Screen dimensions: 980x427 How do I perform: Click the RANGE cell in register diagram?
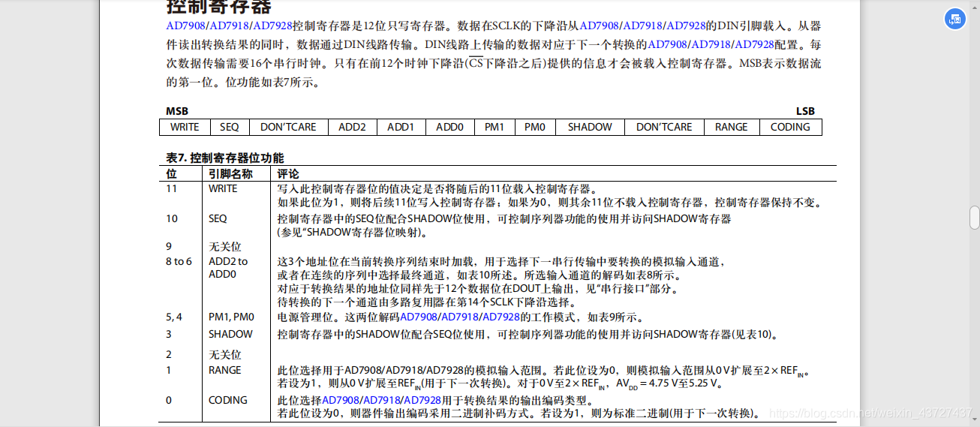732,127
